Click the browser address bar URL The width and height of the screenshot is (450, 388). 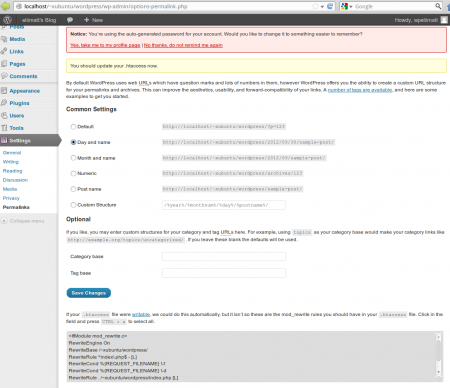tap(106, 6)
